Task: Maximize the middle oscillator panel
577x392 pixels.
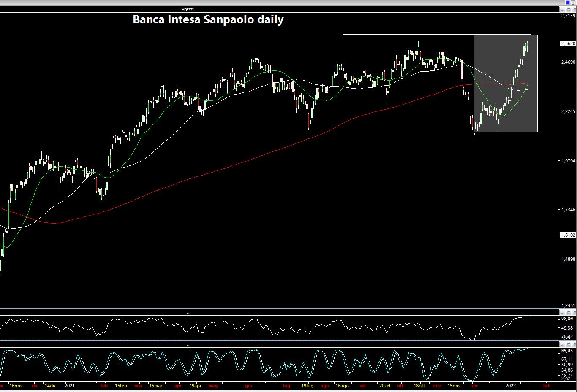Action: (x=569, y=312)
